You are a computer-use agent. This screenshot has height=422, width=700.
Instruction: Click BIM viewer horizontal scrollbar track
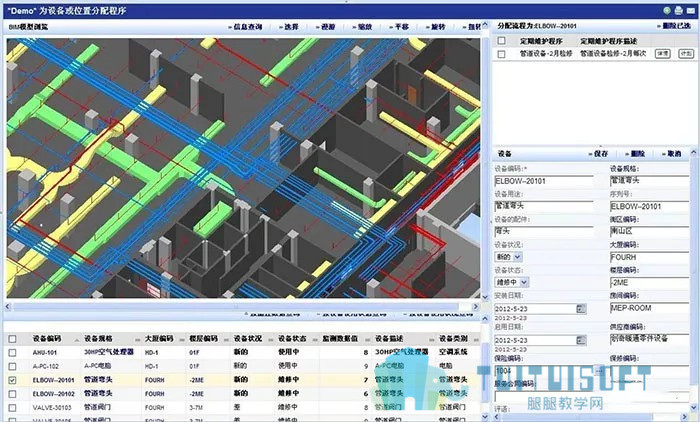241,307
